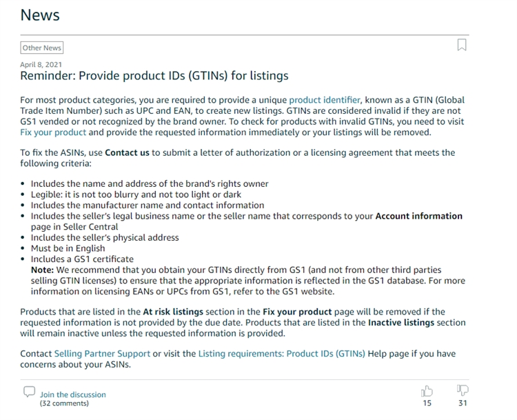Viewport: 517px width, 420px height.
Task: Open the Reminder: Provide product IDs headline
Action: click(x=154, y=76)
